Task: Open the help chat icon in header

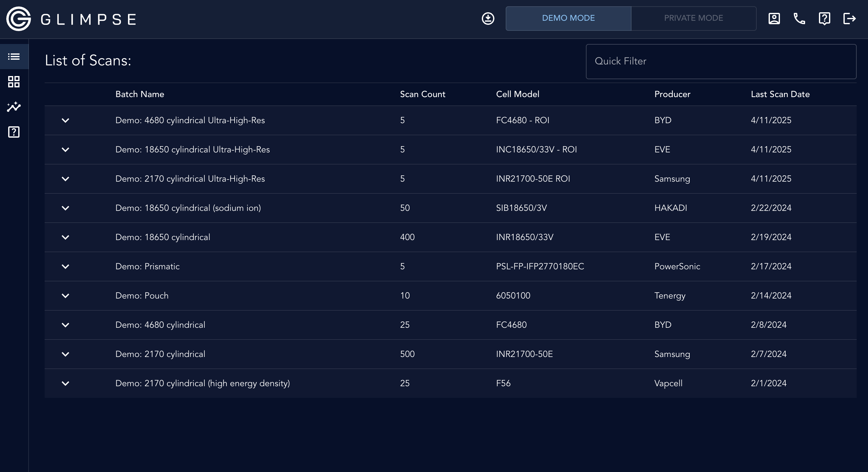Action: (824, 19)
